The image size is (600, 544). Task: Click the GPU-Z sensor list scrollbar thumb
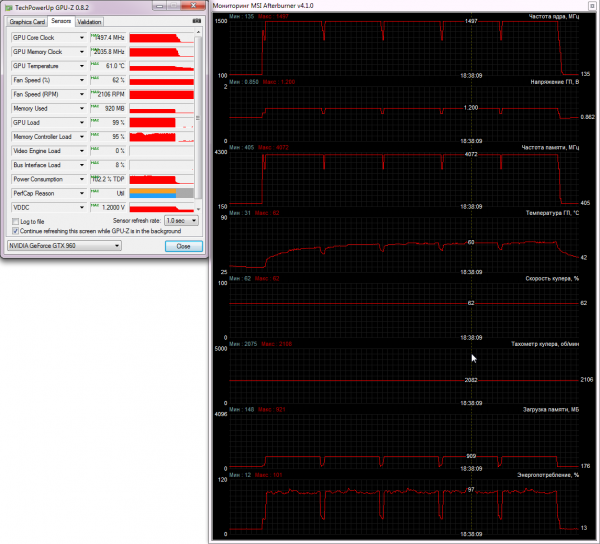click(x=198, y=117)
